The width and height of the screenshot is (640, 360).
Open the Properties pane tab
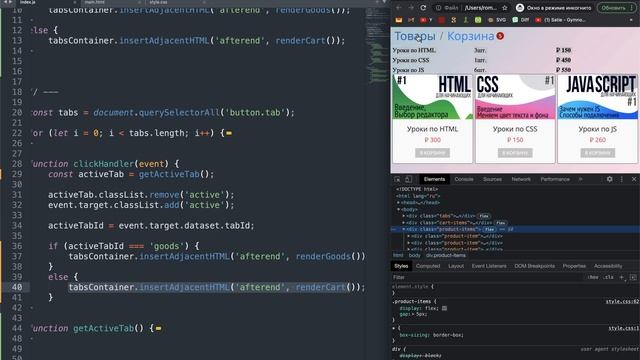[x=574, y=266]
